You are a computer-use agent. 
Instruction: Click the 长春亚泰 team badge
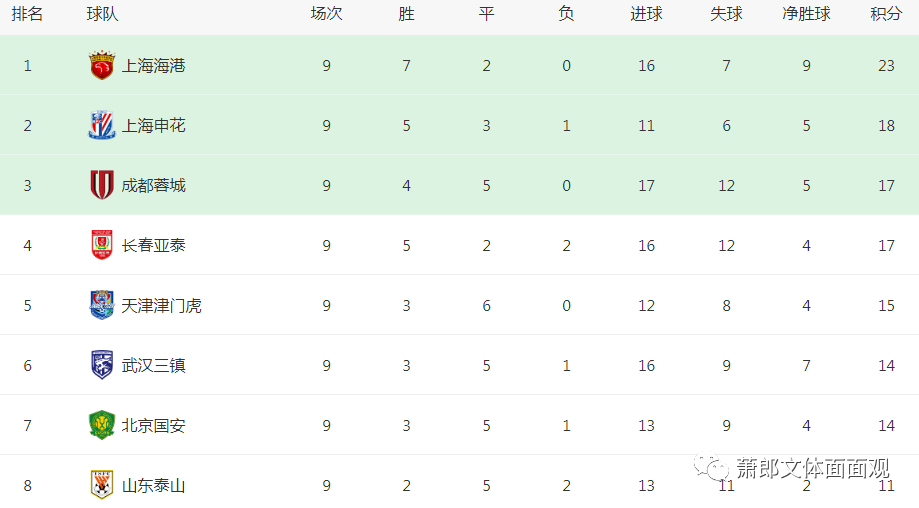[102, 245]
